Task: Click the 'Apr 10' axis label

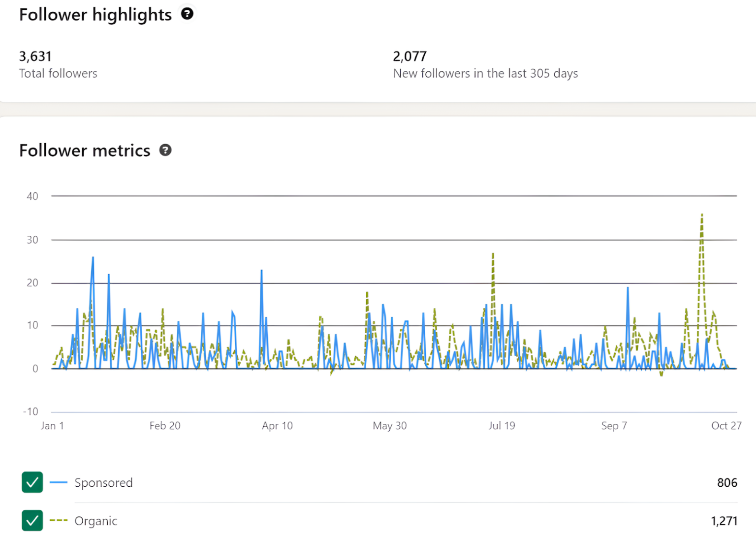Action: point(277,426)
